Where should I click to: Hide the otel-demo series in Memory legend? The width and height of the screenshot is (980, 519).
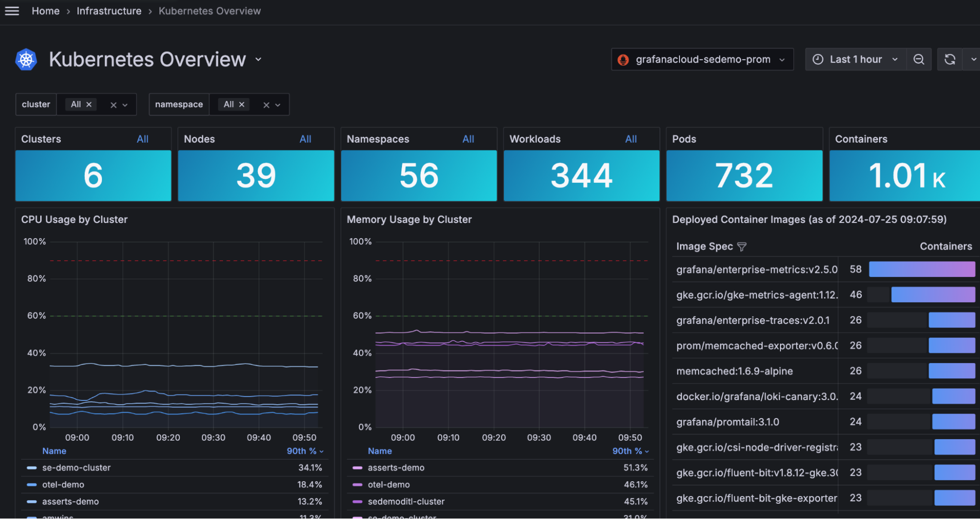pyautogui.click(x=389, y=484)
